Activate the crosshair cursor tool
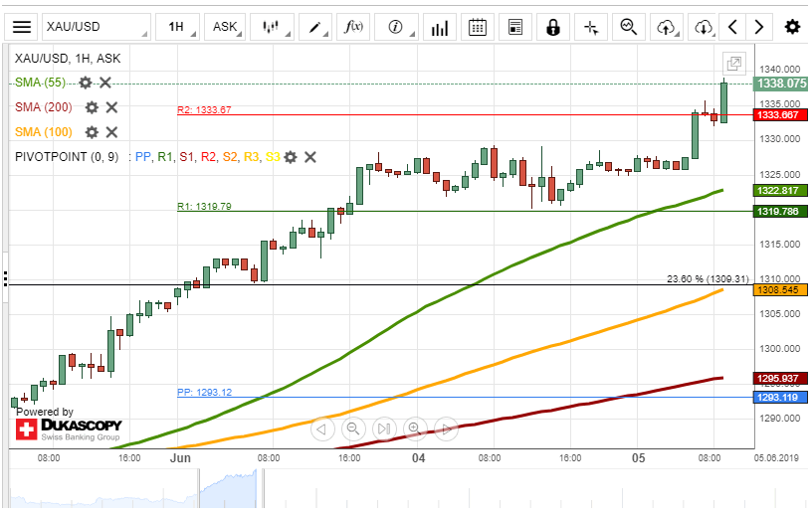The width and height of the screenshot is (812, 515). (x=591, y=27)
